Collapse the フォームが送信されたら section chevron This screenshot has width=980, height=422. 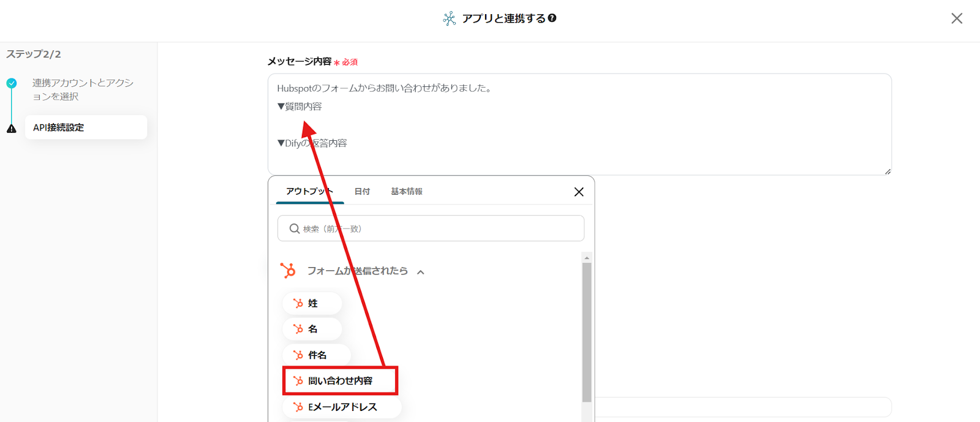click(421, 272)
